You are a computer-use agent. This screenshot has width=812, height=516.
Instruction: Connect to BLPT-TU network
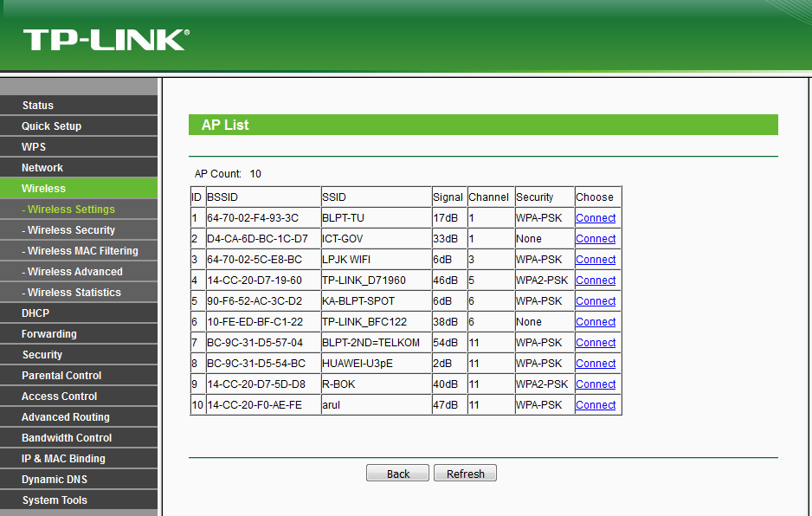click(x=596, y=218)
